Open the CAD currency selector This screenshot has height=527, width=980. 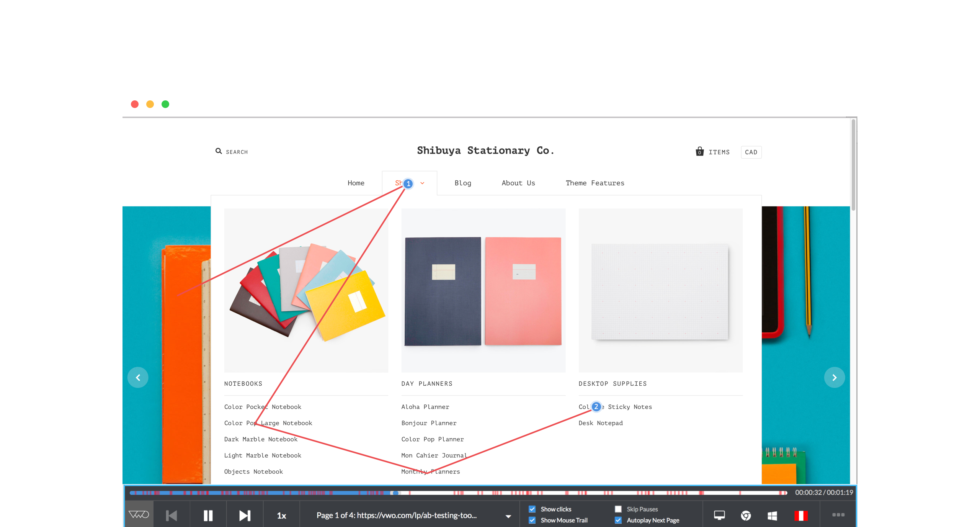coord(751,152)
